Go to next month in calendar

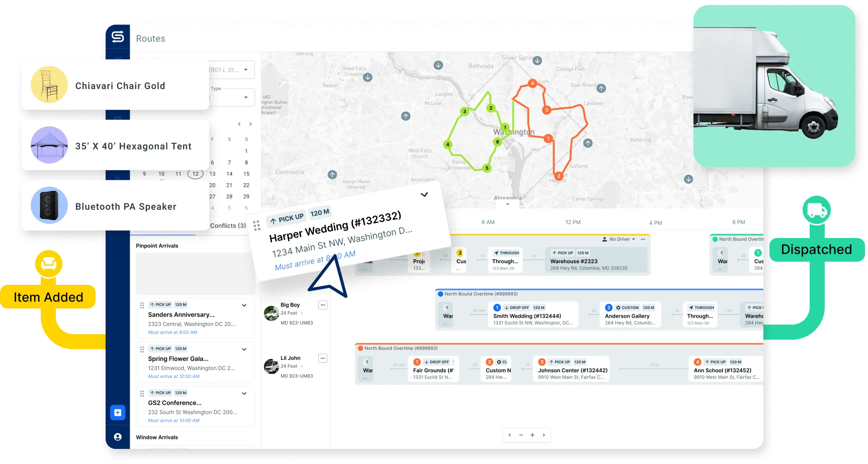pos(250,124)
